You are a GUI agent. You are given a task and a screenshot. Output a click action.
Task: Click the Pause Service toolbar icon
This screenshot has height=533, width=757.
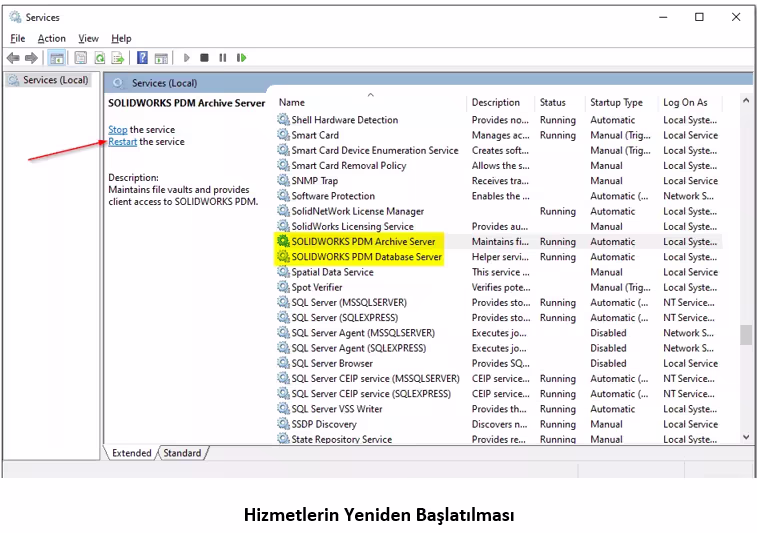(223, 58)
